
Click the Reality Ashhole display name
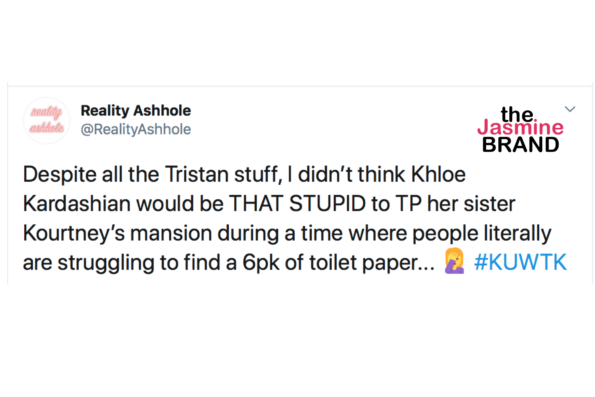[135, 110]
